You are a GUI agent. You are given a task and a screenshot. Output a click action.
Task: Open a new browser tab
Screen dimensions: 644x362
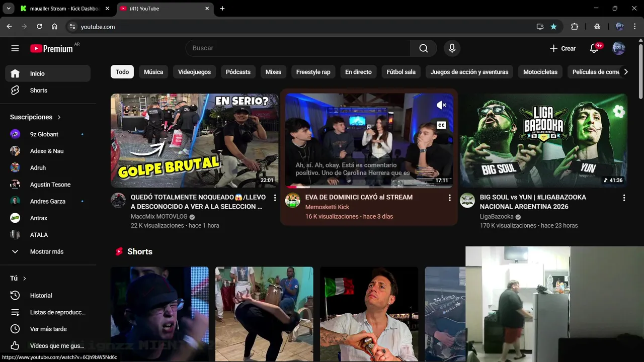222,9
